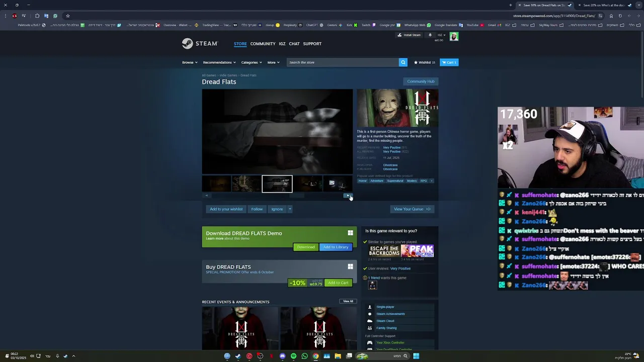Click the Family Sharing feature icon
Image resolution: width=644 pixels, height=362 pixels.
click(x=370, y=328)
